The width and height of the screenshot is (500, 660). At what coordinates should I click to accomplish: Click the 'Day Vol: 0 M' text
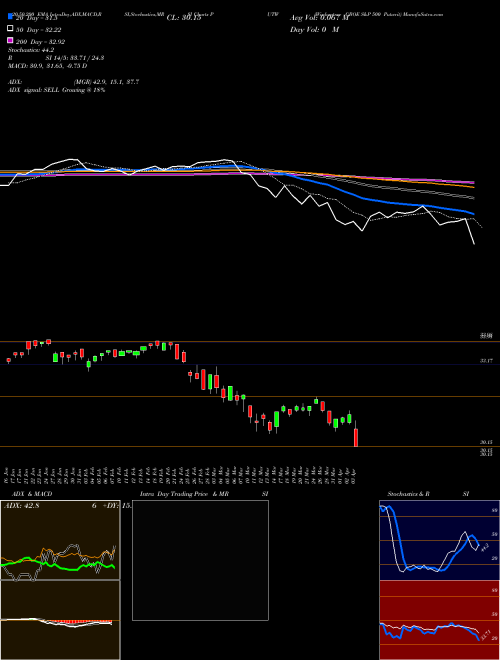coord(314,30)
